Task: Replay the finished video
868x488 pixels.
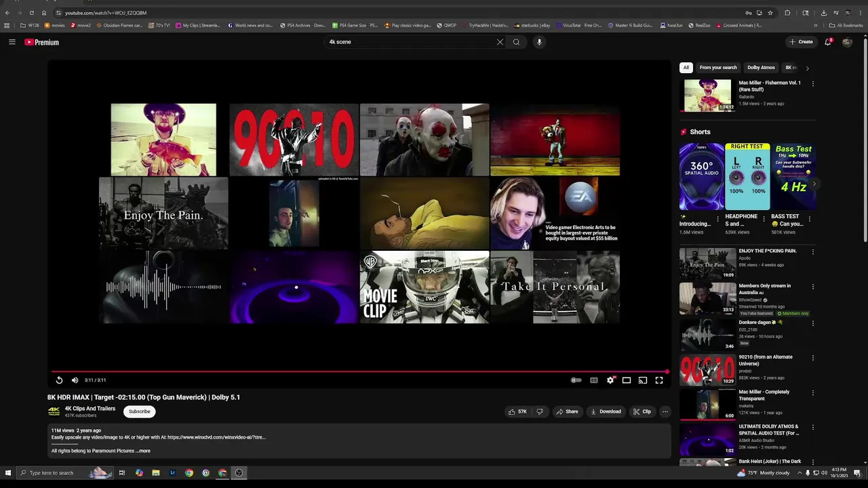Action: pos(59,380)
